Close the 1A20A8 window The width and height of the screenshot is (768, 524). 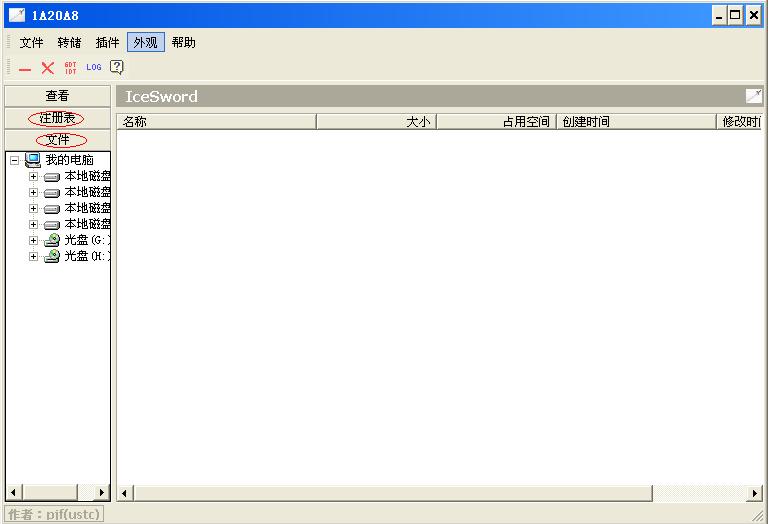click(x=753, y=15)
